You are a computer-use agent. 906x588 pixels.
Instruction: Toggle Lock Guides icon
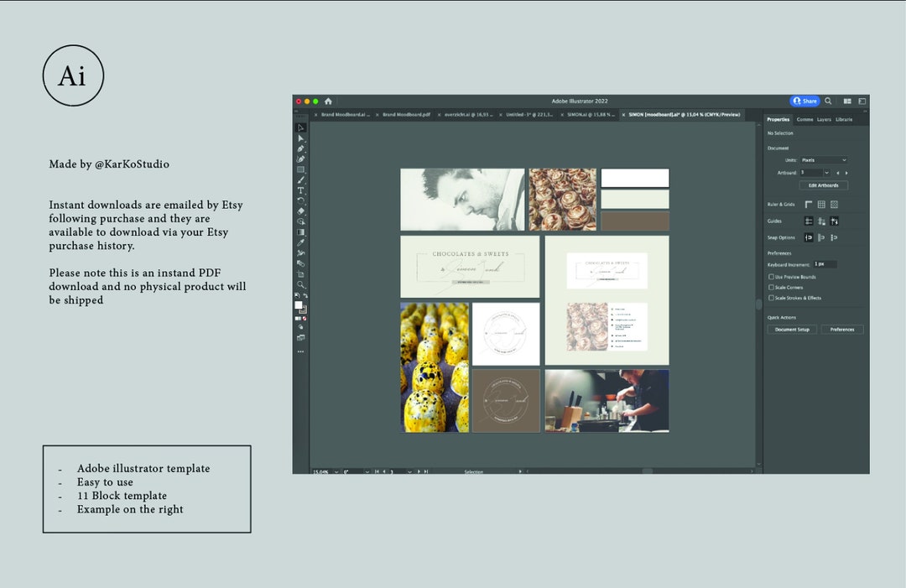click(x=821, y=221)
